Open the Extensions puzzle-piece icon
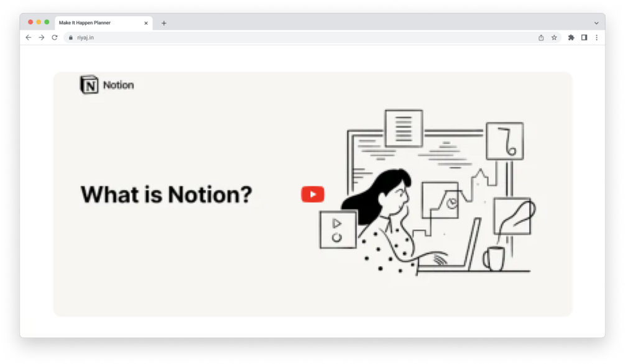This screenshot has height=364, width=625. 571,37
